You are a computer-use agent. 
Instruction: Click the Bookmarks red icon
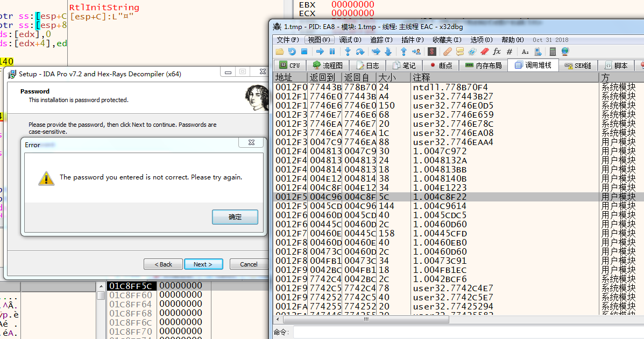point(485,52)
